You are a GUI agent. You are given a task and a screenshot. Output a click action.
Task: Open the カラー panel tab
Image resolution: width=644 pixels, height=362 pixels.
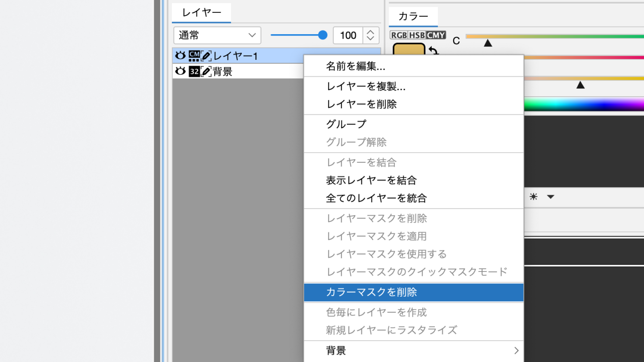(413, 16)
